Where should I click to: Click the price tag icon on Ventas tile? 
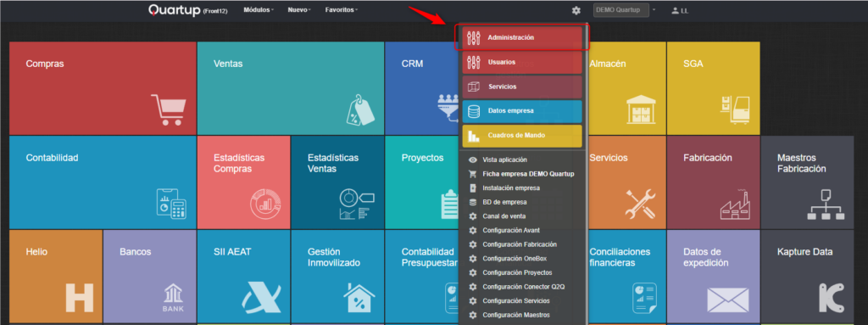click(360, 109)
